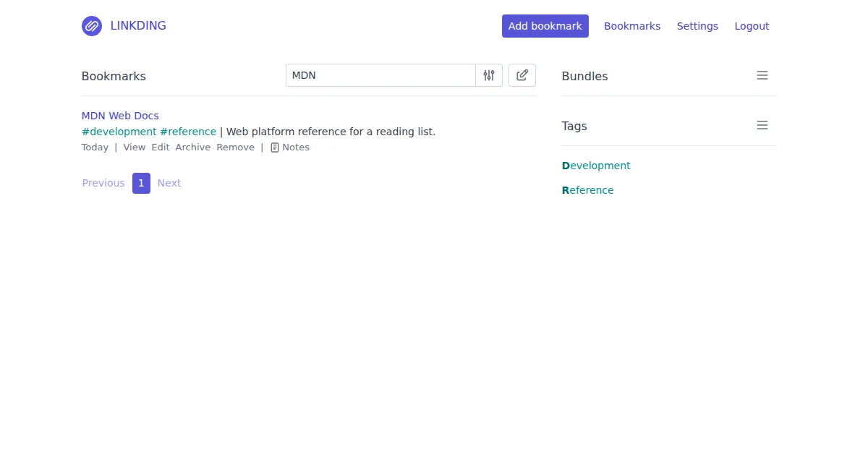Click the bookmark description 'Web platform reference for a reading list.'
This screenshot has width=868, height=470.
331,132
